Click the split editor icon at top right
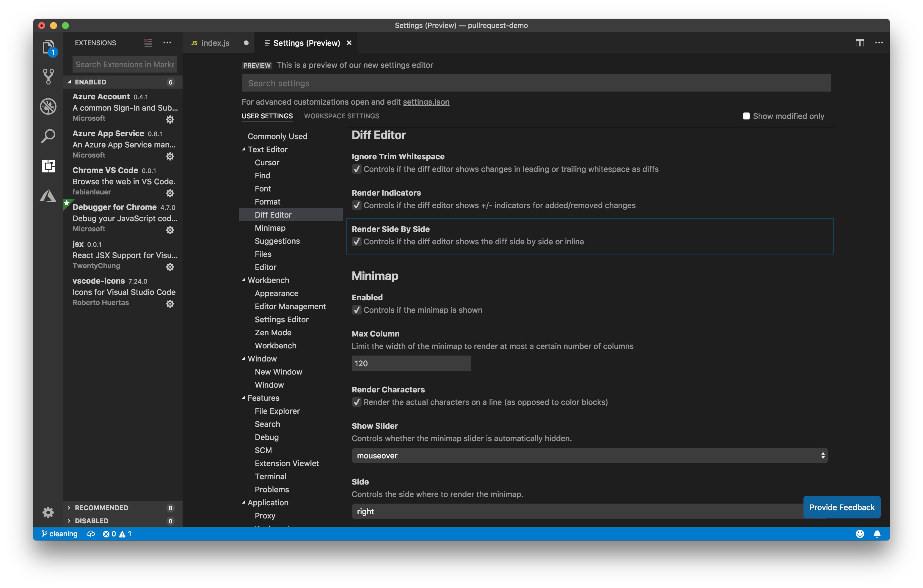The width and height of the screenshot is (923, 588). 859,43
